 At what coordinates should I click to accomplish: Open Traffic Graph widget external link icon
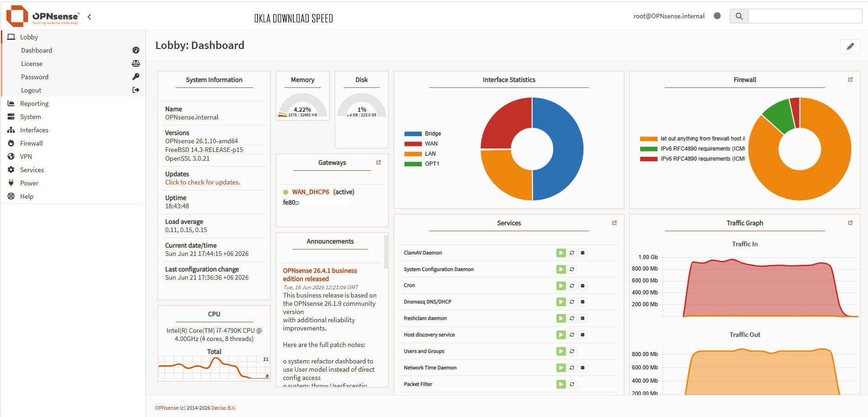point(850,223)
